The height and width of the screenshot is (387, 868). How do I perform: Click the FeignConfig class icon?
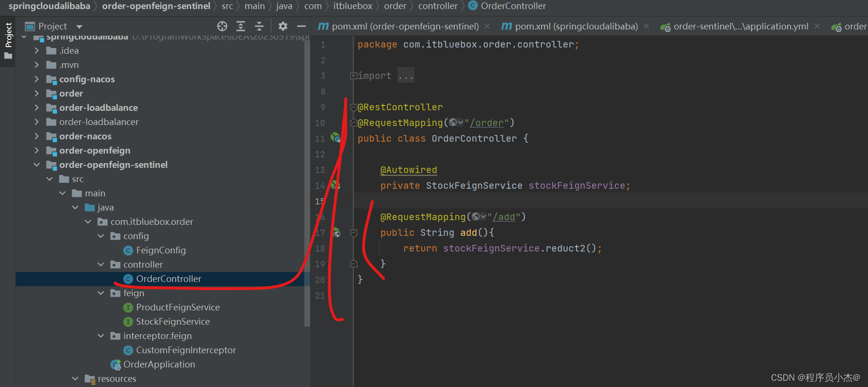coord(128,251)
